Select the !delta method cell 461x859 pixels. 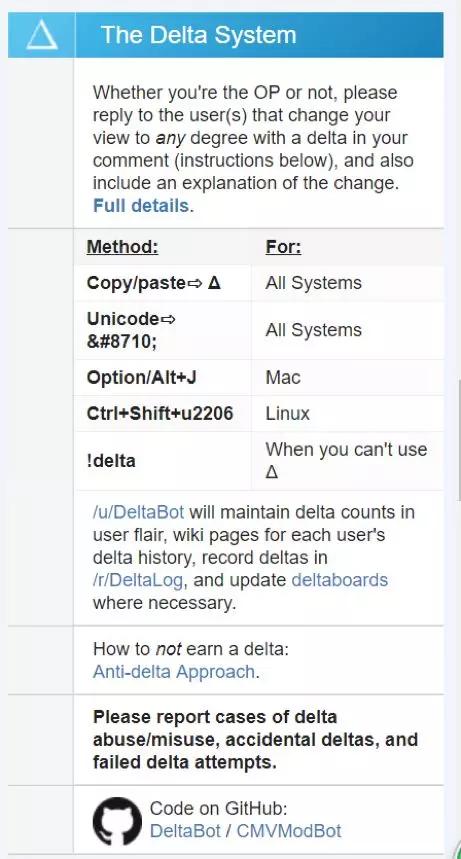(162, 461)
